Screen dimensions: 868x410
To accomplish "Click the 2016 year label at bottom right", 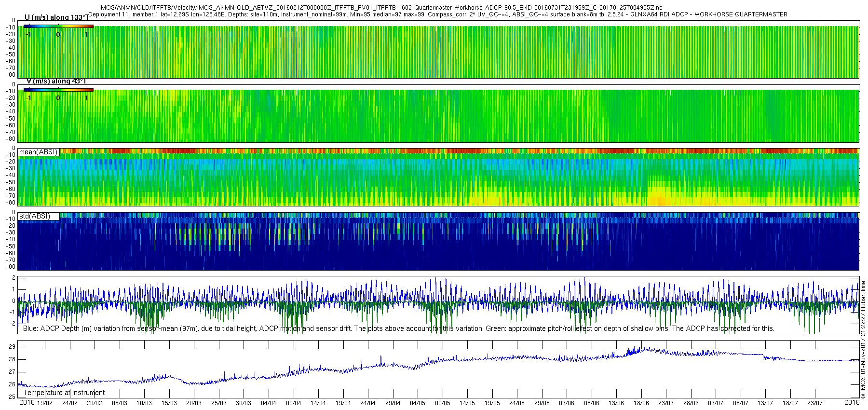I will [852, 402].
